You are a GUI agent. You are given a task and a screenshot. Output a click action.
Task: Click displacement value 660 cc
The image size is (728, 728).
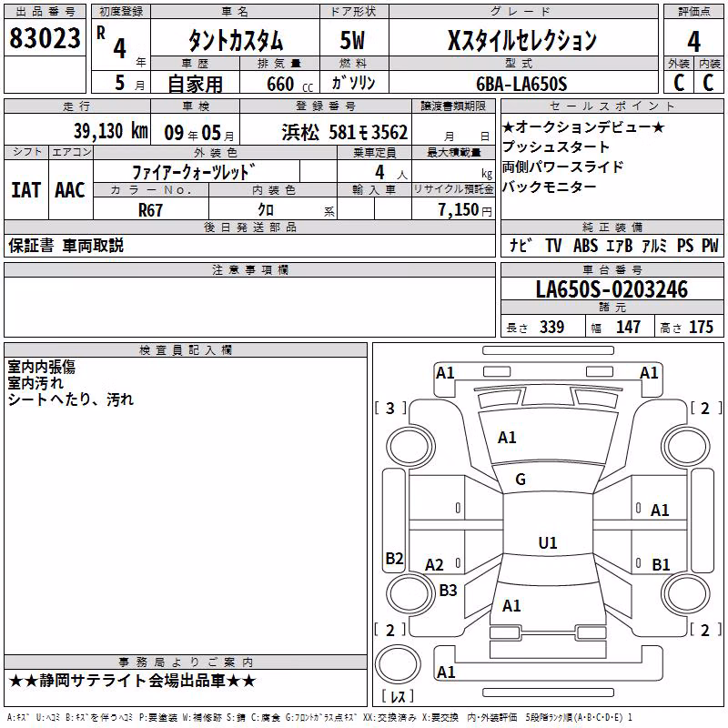click(289, 85)
